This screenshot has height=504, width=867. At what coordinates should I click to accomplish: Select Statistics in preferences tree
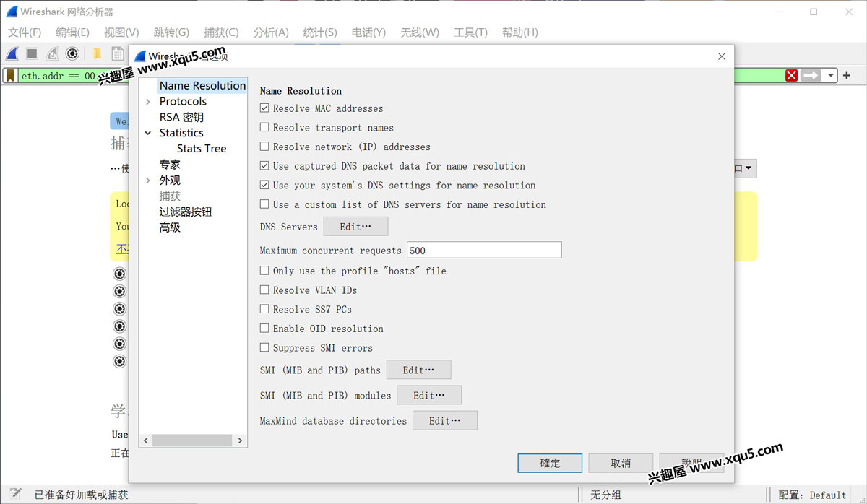click(x=181, y=133)
